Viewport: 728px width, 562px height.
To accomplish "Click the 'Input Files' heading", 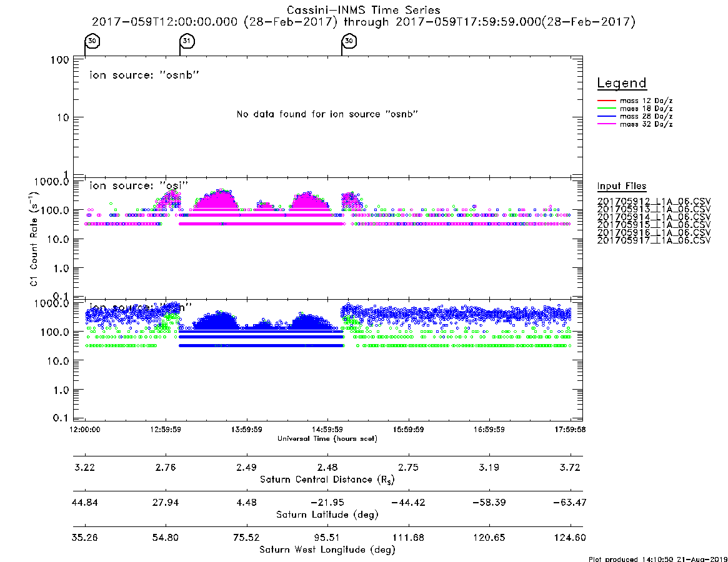I will point(622,186).
